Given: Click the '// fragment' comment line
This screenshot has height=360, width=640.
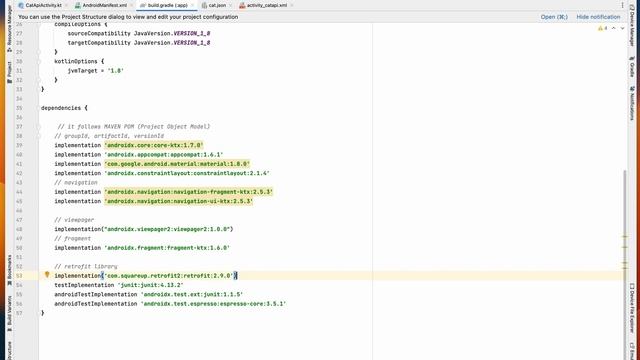Looking at the screenshot, I should 73,238.
